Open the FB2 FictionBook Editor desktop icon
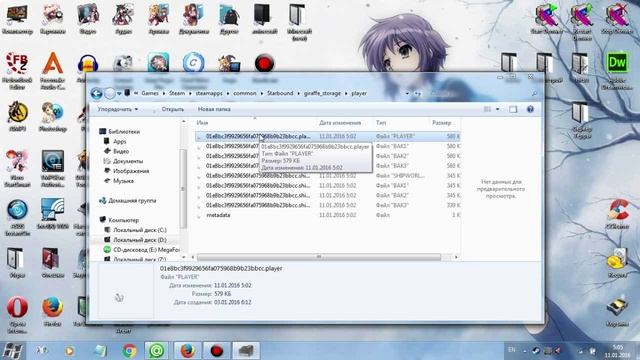640x360 pixels. click(x=17, y=70)
